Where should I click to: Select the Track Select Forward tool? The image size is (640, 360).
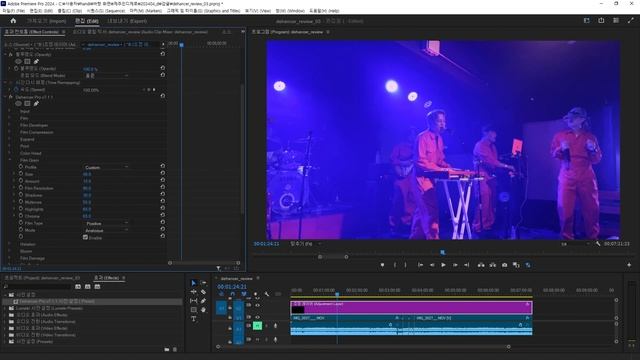click(x=203, y=283)
